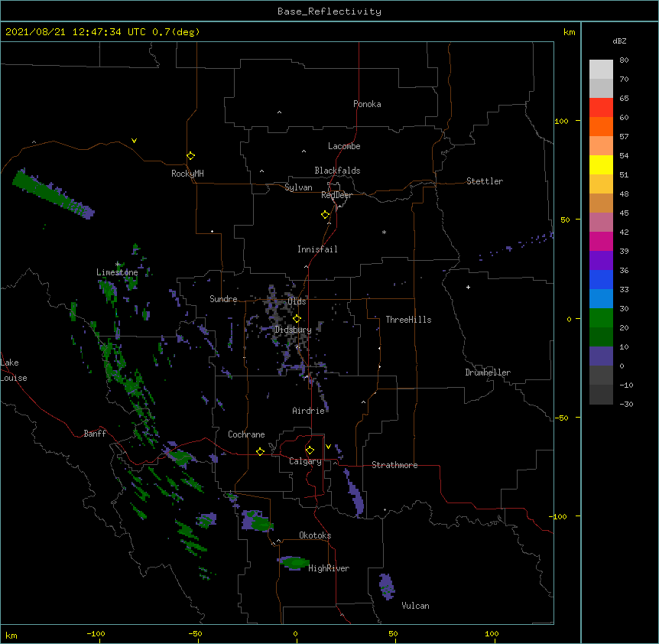659x644 pixels.
Task: Click the purple radar echo above Vulcan
Action: (x=387, y=587)
